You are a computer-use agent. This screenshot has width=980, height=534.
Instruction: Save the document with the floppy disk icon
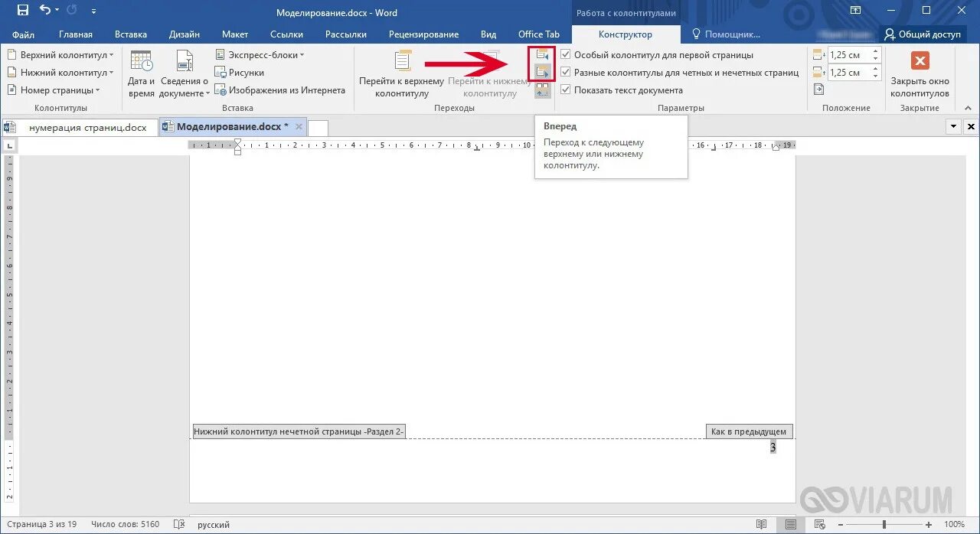click(23, 11)
